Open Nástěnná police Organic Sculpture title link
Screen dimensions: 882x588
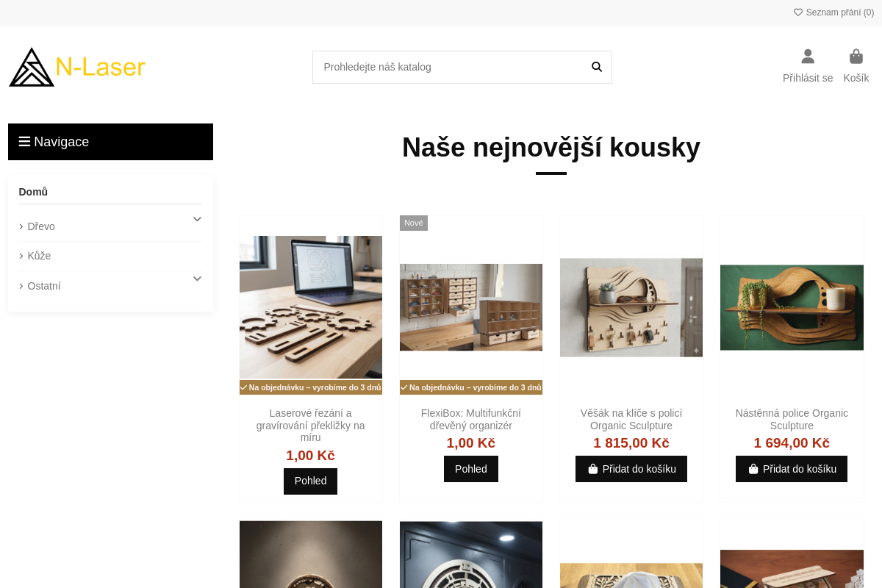click(792, 419)
